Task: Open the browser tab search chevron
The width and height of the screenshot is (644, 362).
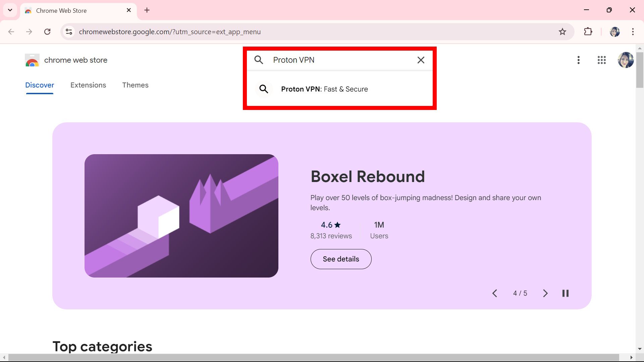Action: pos(10,10)
